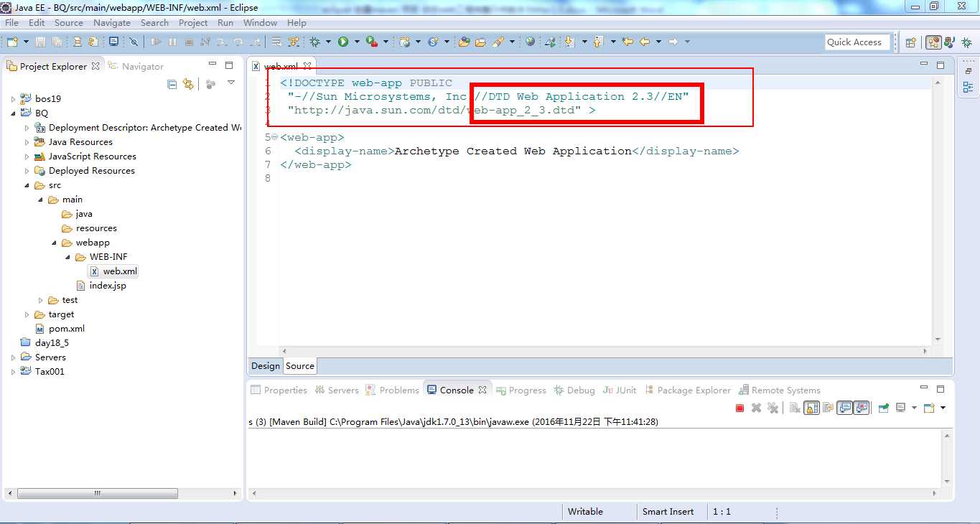
Task: Open Project Explorer View Menu triangle
Action: [x=230, y=83]
